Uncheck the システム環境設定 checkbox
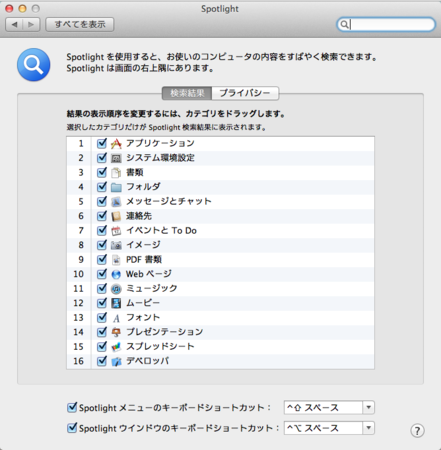The height and width of the screenshot is (450, 441). (102, 158)
